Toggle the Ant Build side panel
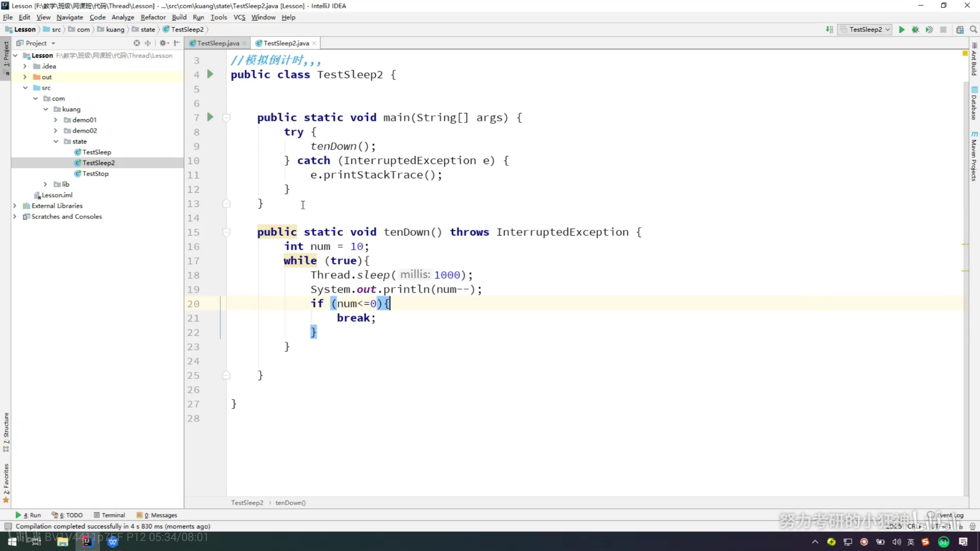The width and height of the screenshot is (980, 551). point(974,59)
